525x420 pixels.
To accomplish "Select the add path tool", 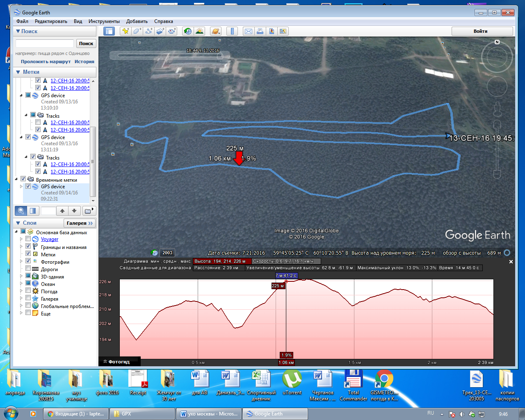I will coord(149,31).
